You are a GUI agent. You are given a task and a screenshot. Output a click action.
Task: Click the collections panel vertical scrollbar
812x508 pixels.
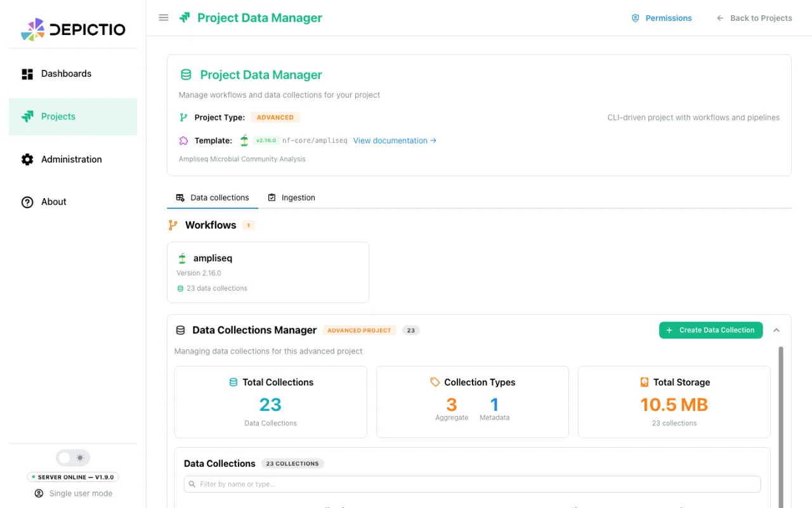tap(781, 427)
